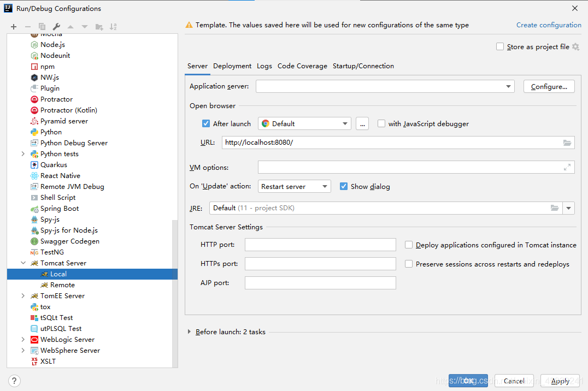
Task: Click the wrench Edit Templates icon
Action: (56, 27)
